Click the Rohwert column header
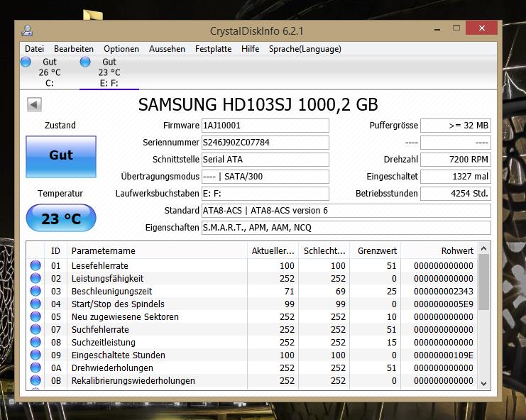The width and height of the screenshot is (526, 420). coord(439,250)
